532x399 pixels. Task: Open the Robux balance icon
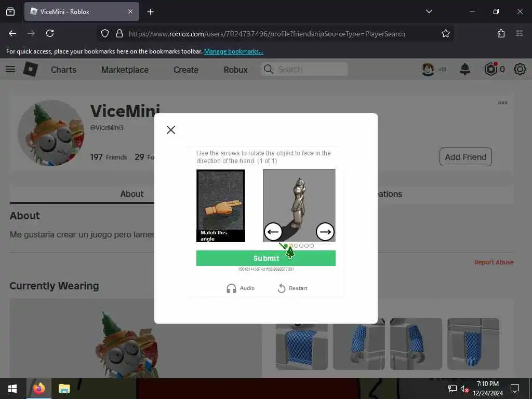click(x=490, y=69)
